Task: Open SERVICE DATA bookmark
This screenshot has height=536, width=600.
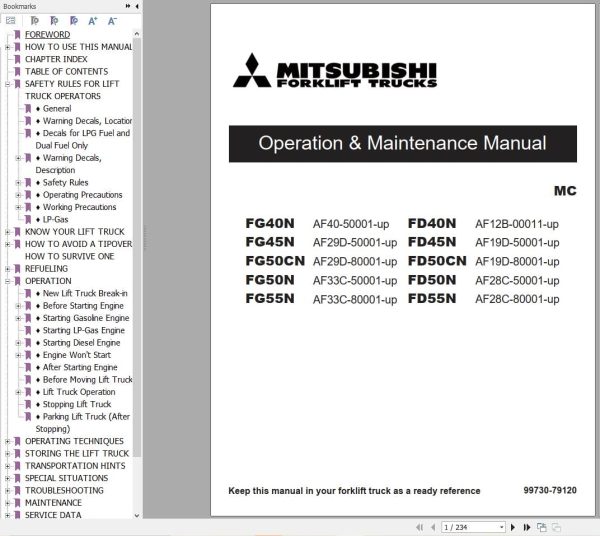Action: 53,515
